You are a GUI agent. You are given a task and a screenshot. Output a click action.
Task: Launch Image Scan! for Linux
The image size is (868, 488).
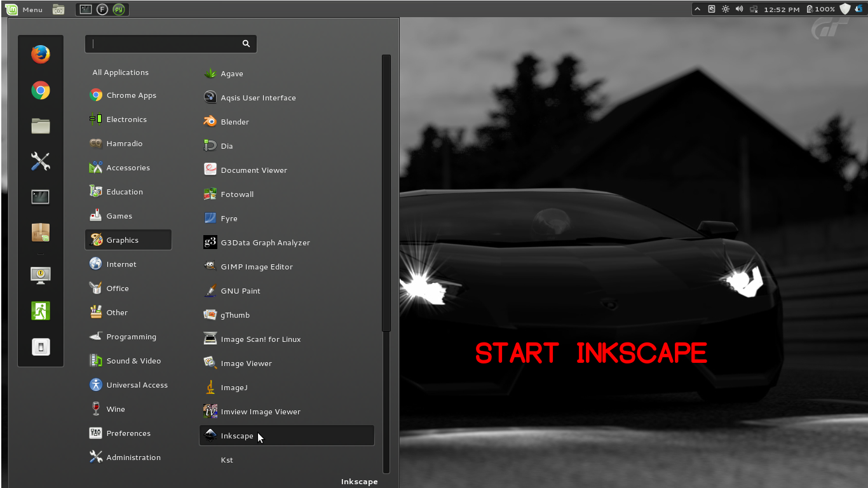coord(287,339)
